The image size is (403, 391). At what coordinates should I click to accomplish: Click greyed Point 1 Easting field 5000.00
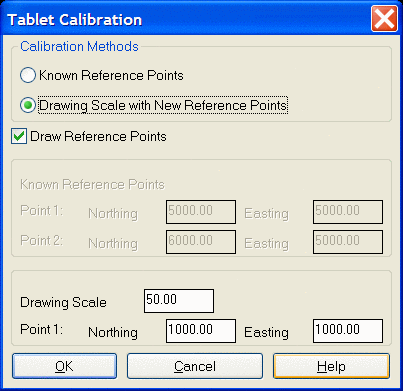point(348,212)
